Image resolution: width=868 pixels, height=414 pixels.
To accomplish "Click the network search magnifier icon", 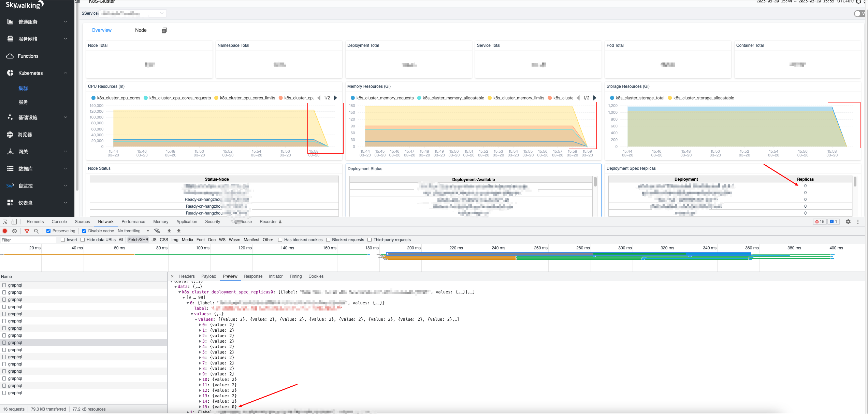I will 36,231.
